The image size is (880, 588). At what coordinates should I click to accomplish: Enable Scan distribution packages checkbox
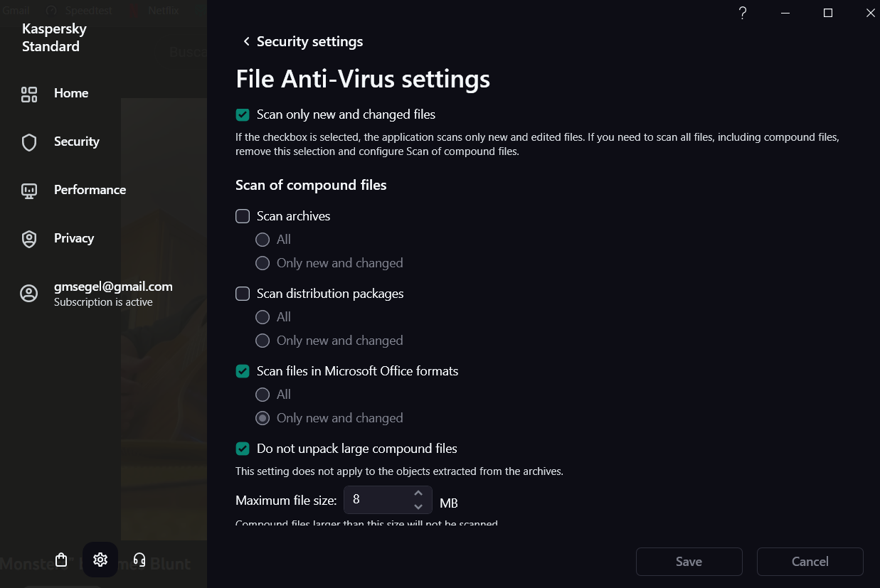click(243, 294)
